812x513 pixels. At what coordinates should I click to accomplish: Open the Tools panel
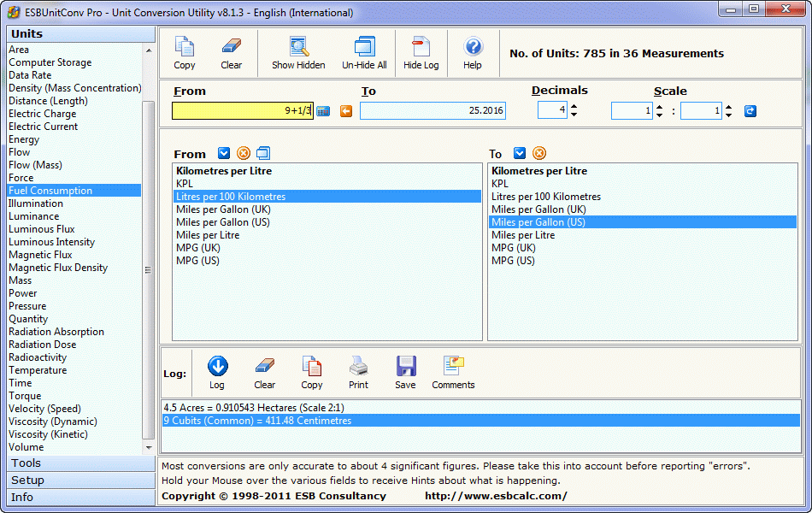tap(81, 463)
